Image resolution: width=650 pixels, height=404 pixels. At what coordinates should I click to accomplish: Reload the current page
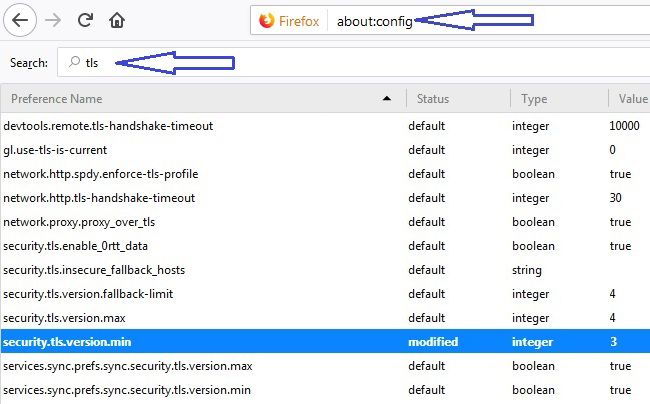[x=85, y=20]
